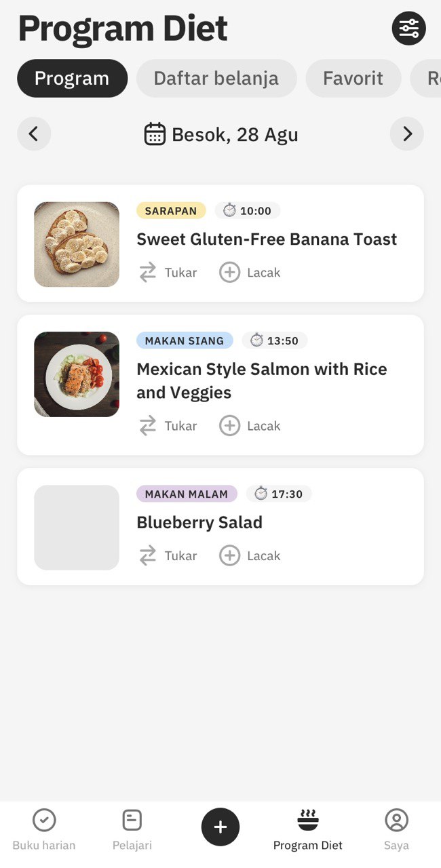Open the Pelajari section
441x868 pixels.
click(x=132, y=829)
